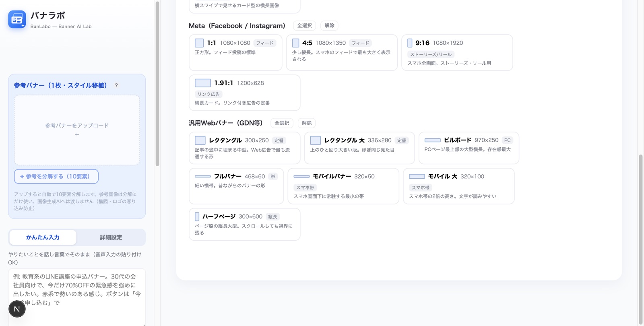Toggle the モバイルバナー 320×50 card
Image resolution: width=644 pixels, height=326 pixels.
(343, 186)
